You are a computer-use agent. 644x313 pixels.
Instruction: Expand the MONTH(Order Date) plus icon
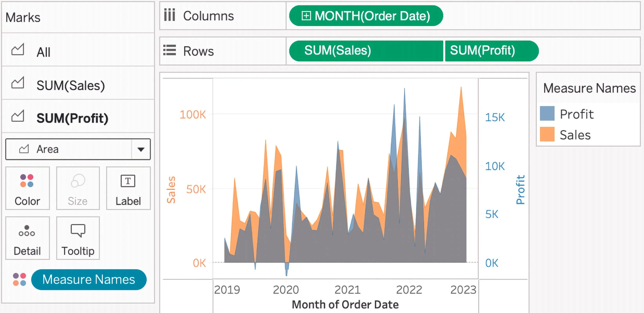(306, 16)
